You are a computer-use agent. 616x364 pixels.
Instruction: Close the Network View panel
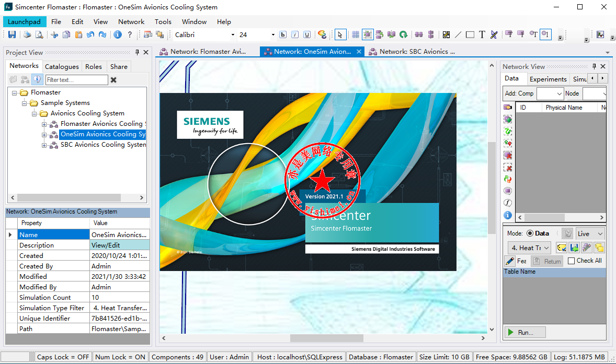[603, 67]
